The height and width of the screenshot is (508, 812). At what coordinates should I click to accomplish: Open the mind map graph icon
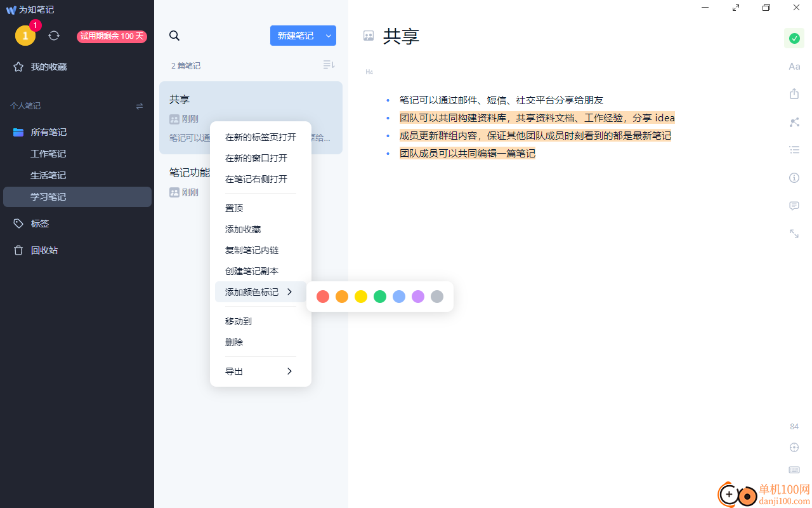(794, 122)
